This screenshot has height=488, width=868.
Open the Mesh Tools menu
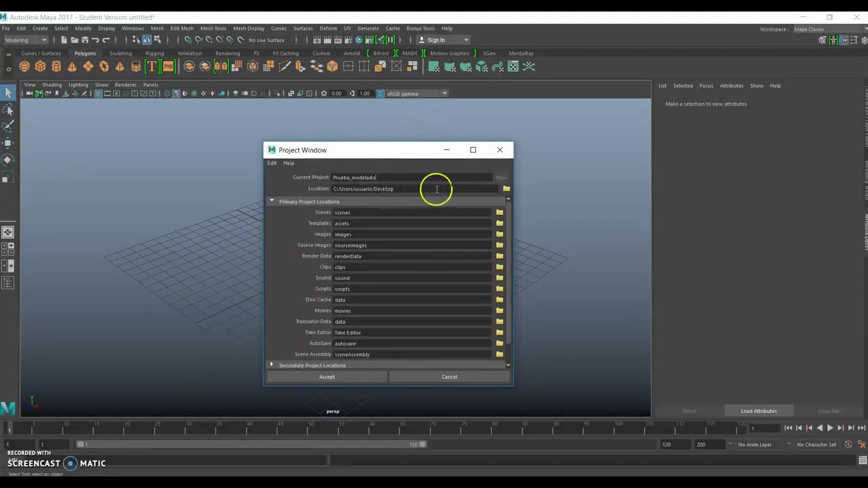(x=213, y=28)
